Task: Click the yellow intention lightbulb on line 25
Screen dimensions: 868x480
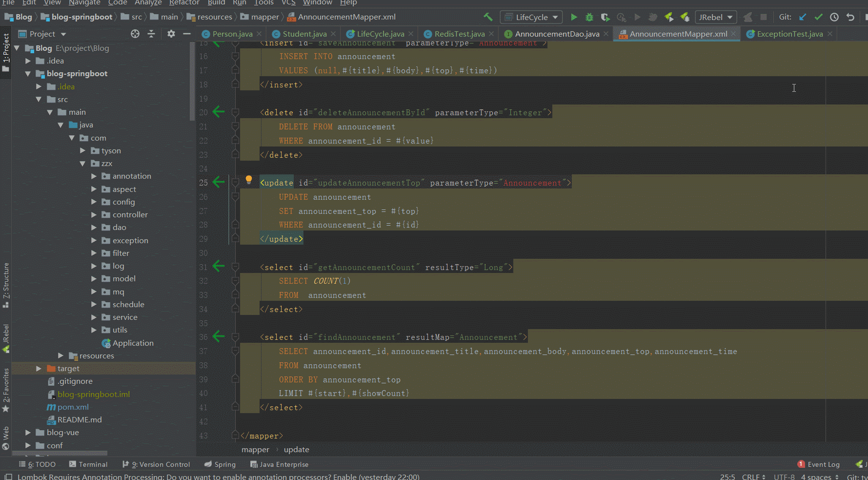Action: (x=249, y=180)
